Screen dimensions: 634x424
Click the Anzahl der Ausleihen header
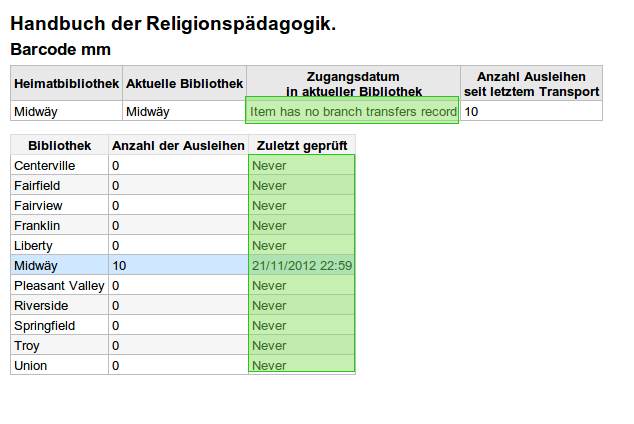[x=178, y=145]
